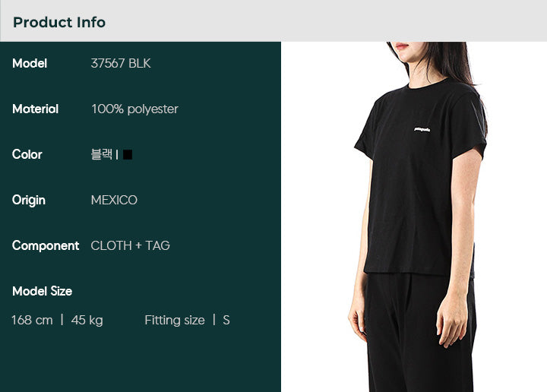Click the 100% polyester material text
This screenshot has height=392, width=547.
(x=134, y=109)
